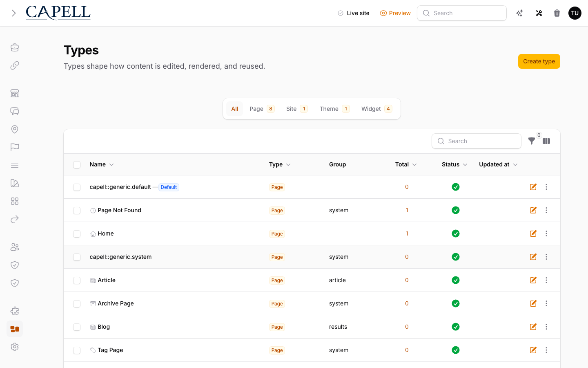The width and height of the screenshot is (588, 368).
Task: Check the Tag Page row checkbox
Action: [77, 350]
